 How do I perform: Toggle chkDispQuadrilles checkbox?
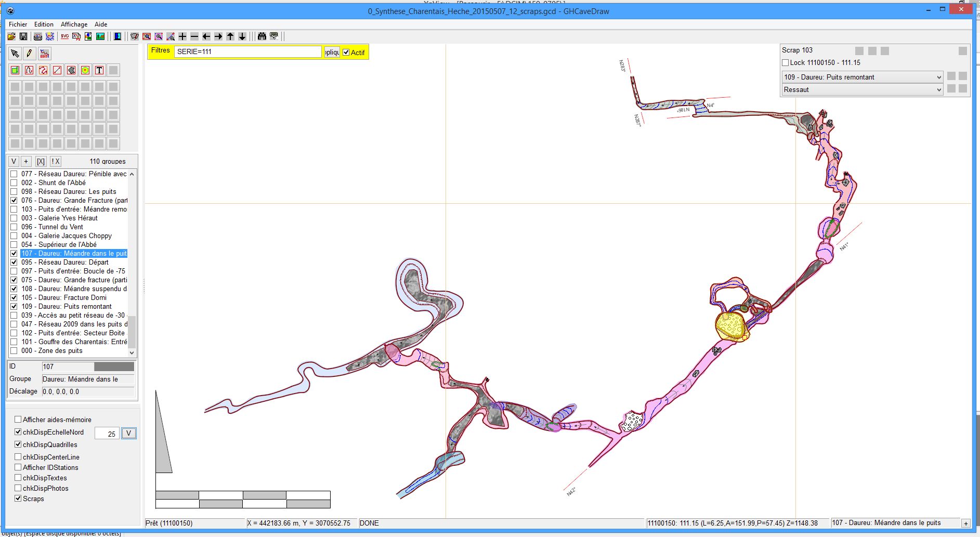[18, 444]
